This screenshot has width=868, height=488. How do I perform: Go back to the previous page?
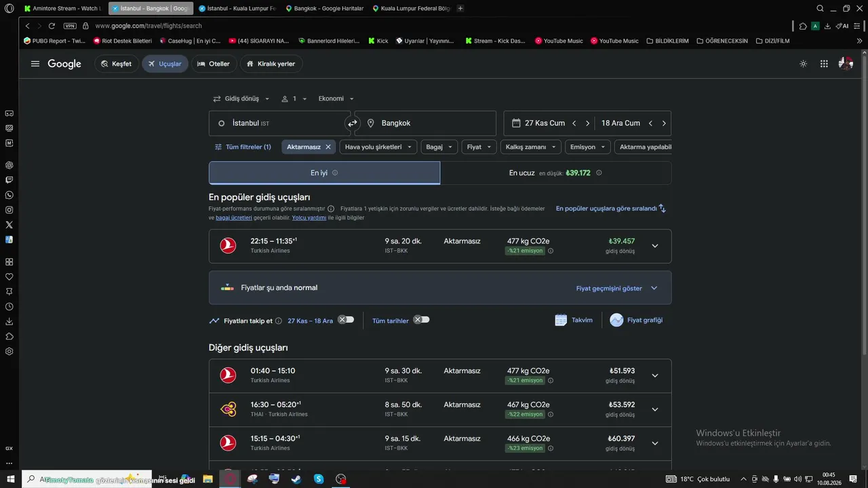pos(28,26)
